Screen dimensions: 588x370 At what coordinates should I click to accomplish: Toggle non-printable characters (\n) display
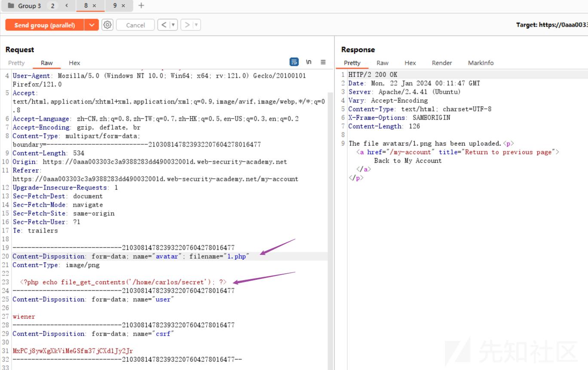(x=309, y=62)
